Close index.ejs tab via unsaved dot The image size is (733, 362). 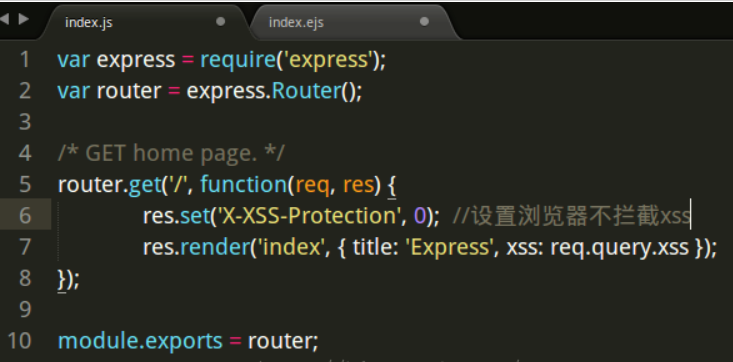424,22
